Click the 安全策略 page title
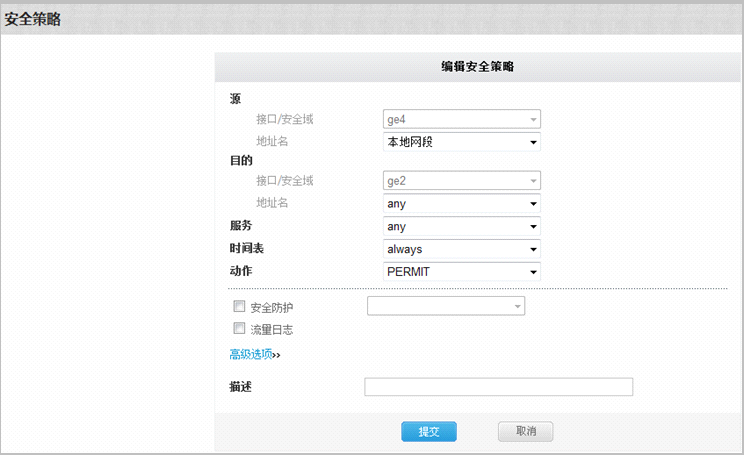 33,18
